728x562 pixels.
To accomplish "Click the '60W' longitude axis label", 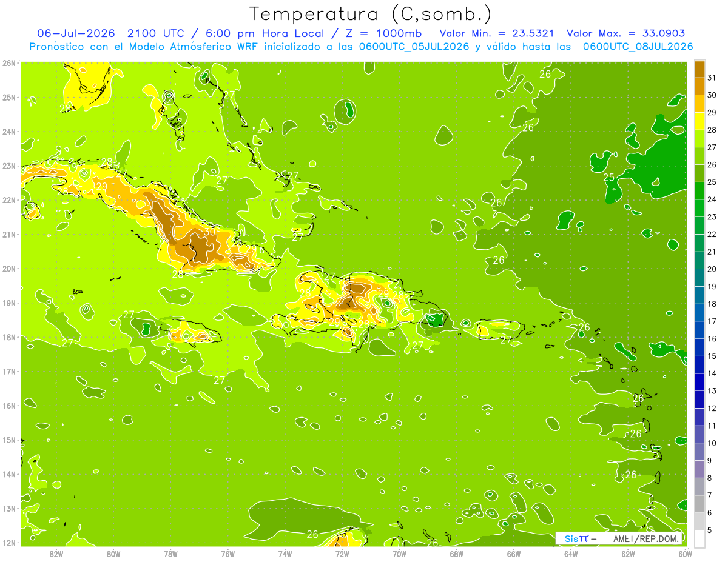I will pos(686,554).
